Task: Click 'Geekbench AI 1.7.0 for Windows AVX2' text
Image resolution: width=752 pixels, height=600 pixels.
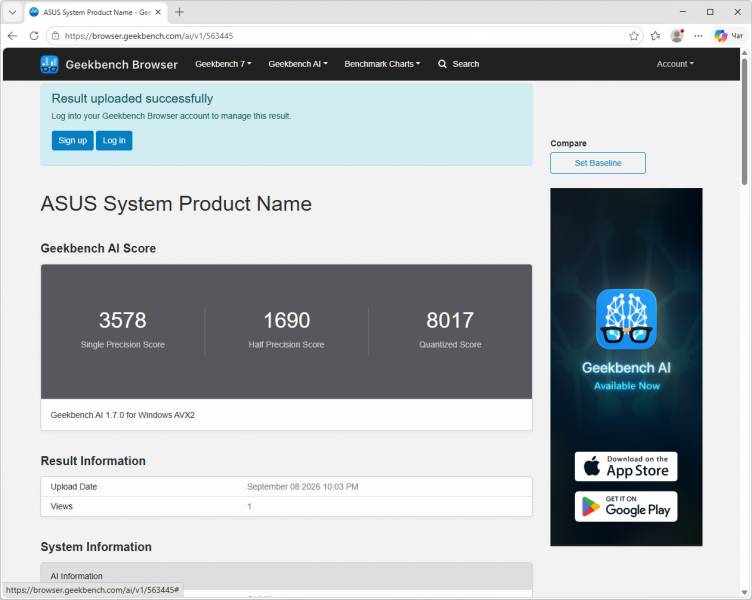Action: [x=123, y=415]
